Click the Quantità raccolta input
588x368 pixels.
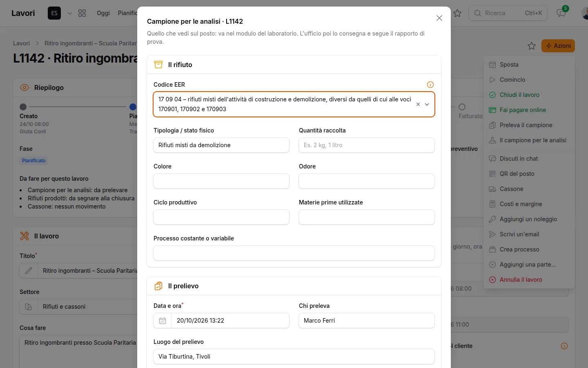click(x=367, y=145)
